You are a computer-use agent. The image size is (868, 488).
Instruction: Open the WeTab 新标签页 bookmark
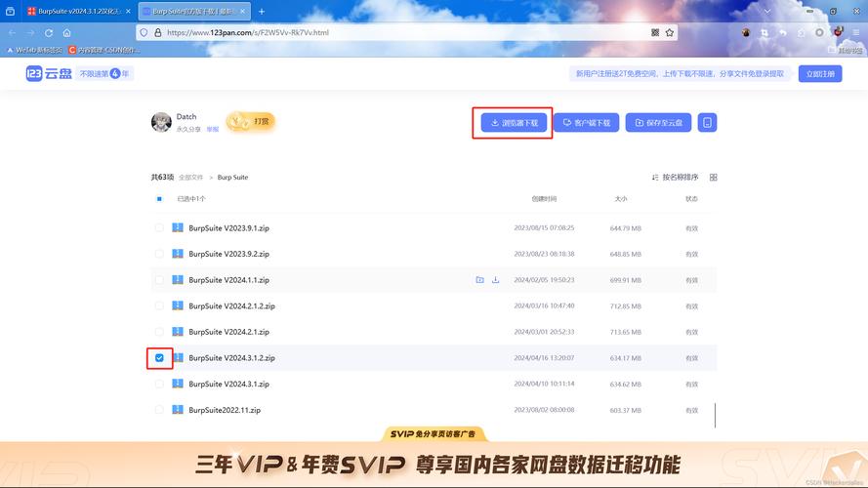click(x=34, y=50)
